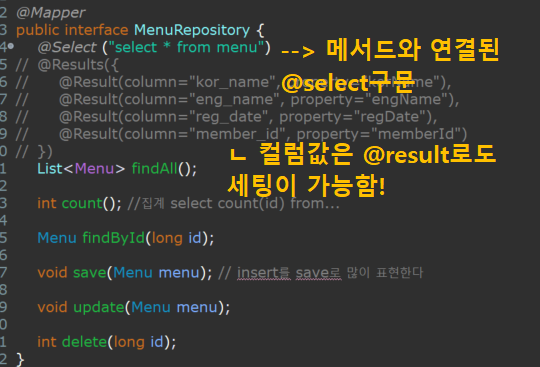Click the delete method name
The image size is (540, 367).
click(84, 342)
